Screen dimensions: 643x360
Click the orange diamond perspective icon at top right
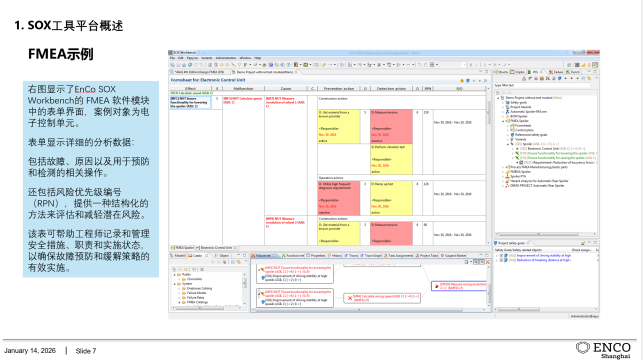589,65
